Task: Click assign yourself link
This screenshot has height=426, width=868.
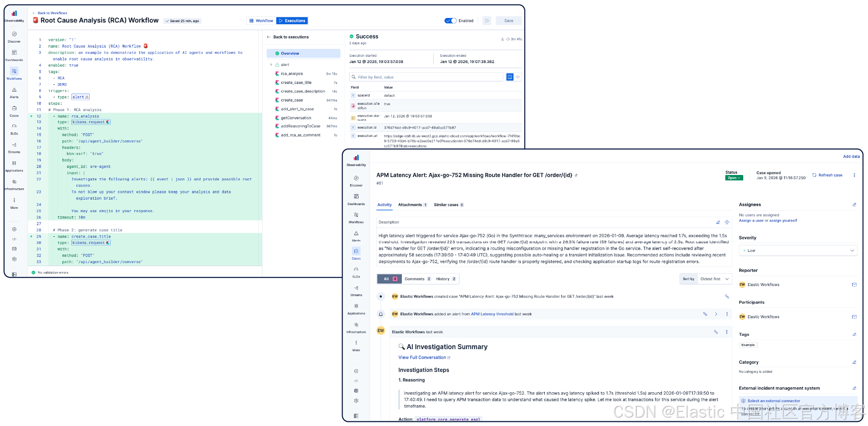Action: (783, 221)
